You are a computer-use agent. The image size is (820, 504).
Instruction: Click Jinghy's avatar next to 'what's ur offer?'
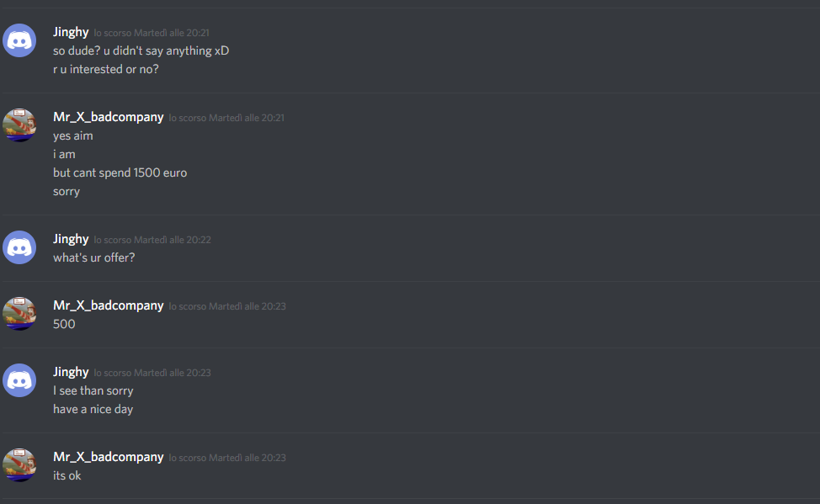coord(19,247)
